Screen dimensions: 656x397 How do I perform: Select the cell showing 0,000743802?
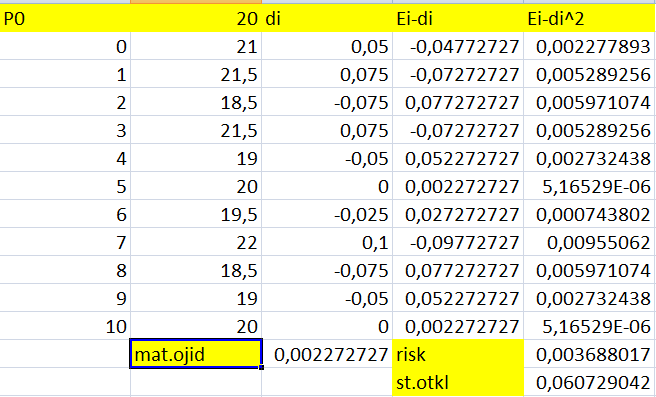[589, 214]
